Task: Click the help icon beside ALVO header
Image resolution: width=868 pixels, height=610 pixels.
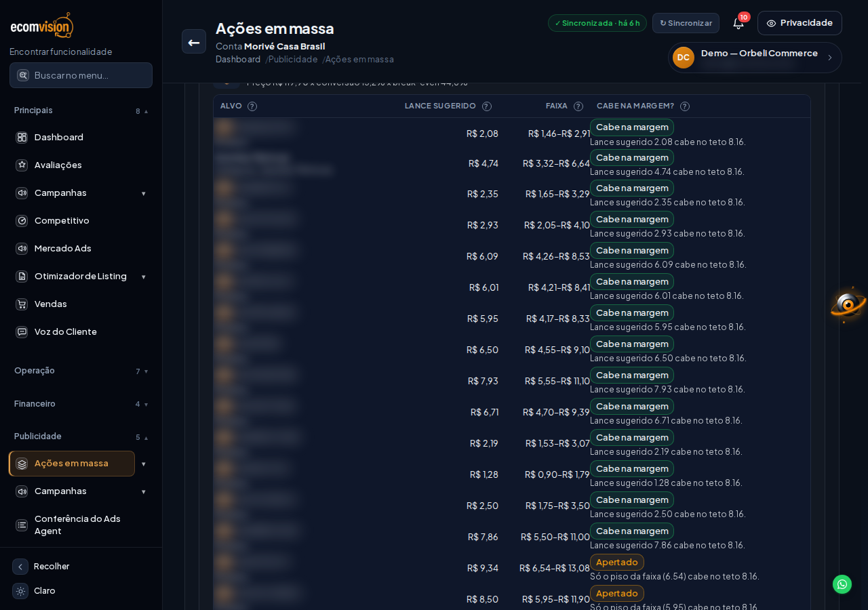Action: click(252, 106)
